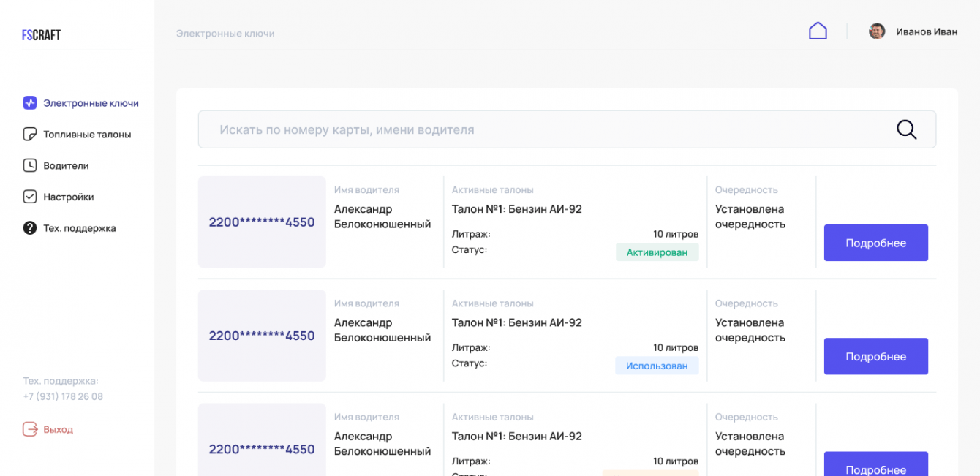Click the Электронные ключи heartbeat icon in sidebar
Screen dimensions: 980x476
[30, 103]
